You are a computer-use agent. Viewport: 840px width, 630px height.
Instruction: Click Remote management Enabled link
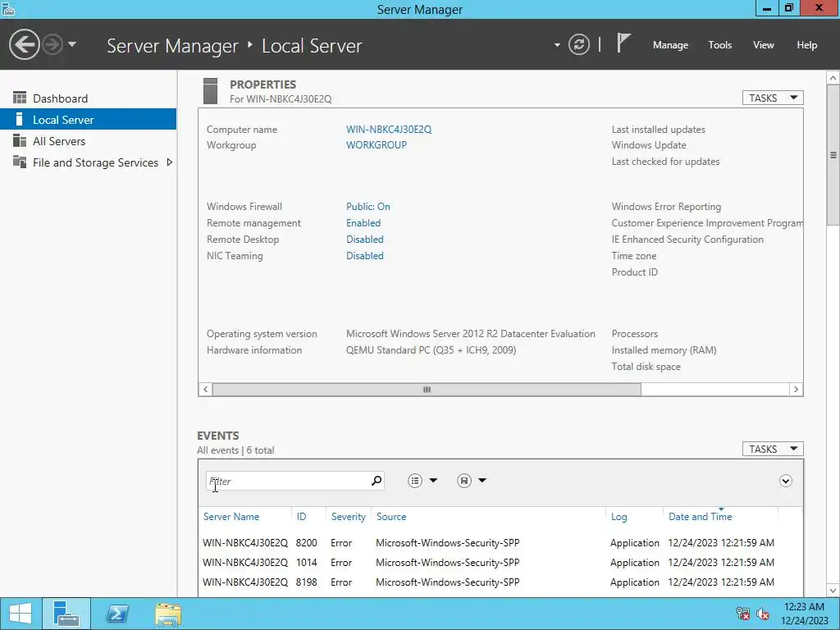click(363, 223)
